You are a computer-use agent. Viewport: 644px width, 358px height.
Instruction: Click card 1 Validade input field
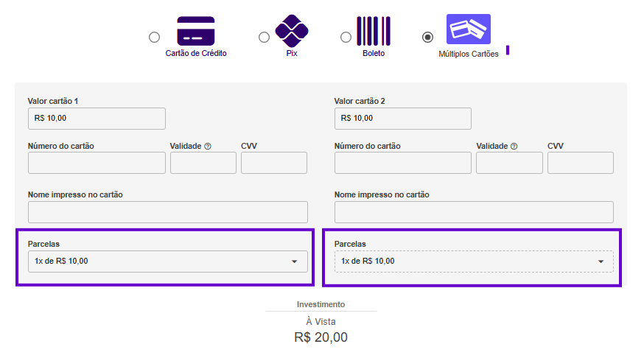(203, 163)
